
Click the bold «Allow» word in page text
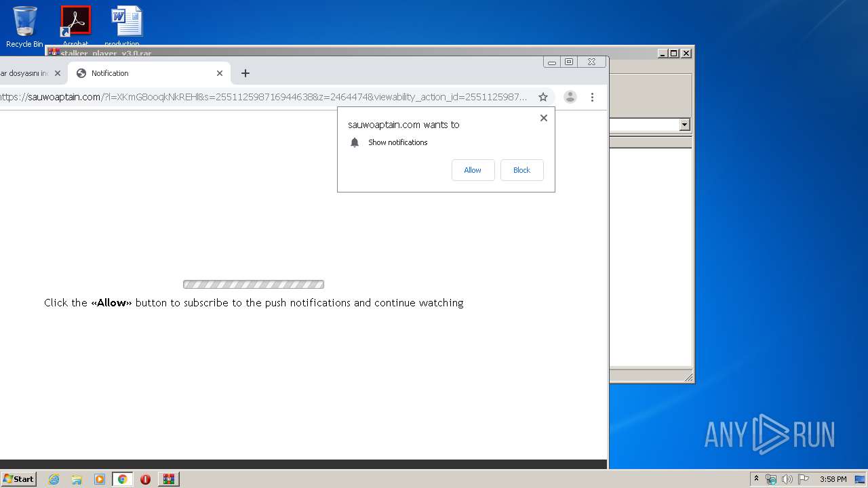tap(111, 303)
